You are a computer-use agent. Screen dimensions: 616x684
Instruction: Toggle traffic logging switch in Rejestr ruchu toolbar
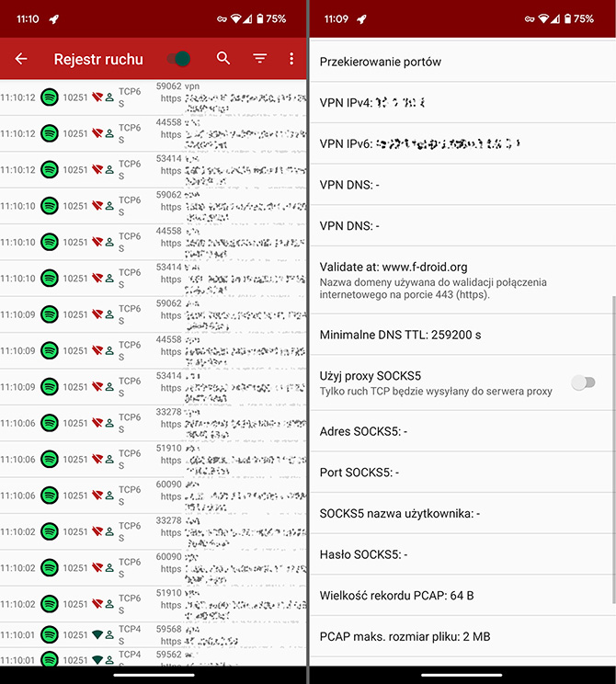click(x=179, y=59)
